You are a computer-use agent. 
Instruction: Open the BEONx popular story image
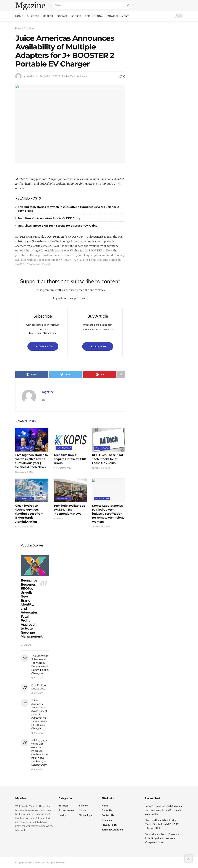35,565
